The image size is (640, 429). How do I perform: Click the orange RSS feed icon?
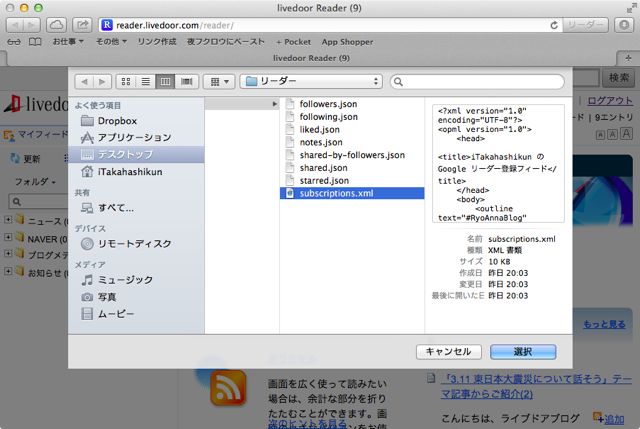pos(228,388)
